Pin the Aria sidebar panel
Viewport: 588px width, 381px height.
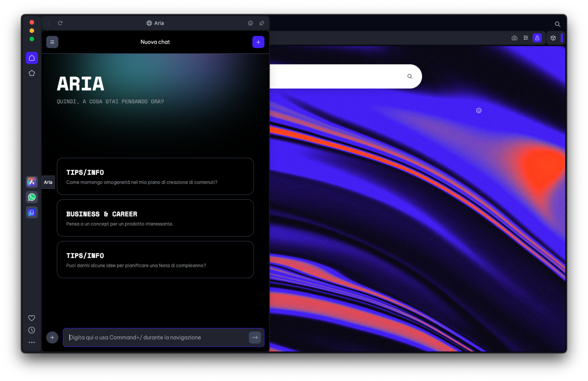pos(262,23)
